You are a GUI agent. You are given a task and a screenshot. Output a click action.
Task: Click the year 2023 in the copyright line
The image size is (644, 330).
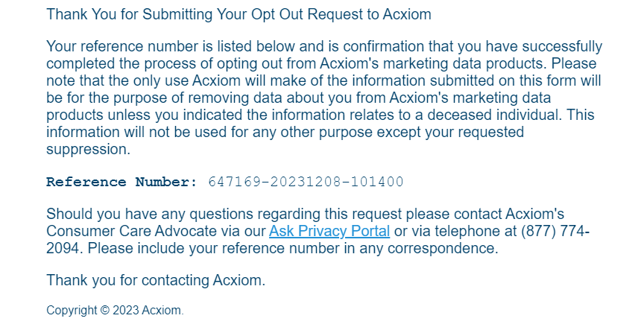coord(126,311)
